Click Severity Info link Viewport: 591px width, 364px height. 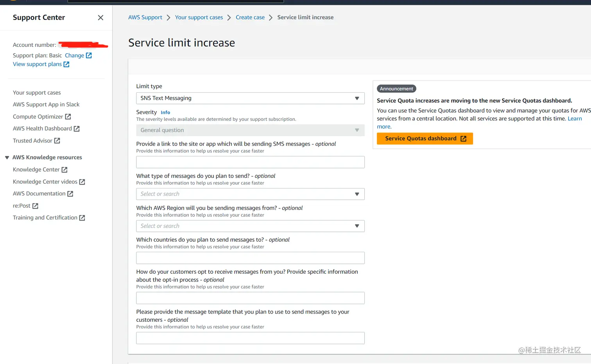[x=165, y=112]
